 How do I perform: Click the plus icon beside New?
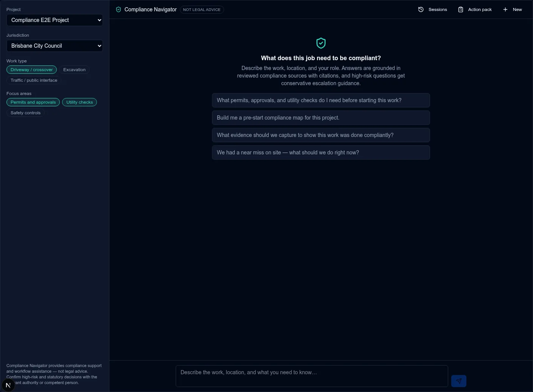505,9
